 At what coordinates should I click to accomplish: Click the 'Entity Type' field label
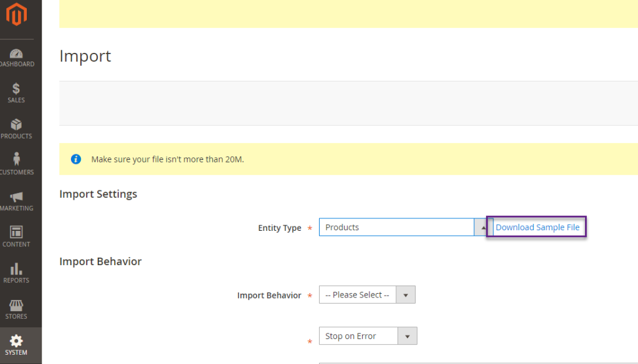click(279, 228)
